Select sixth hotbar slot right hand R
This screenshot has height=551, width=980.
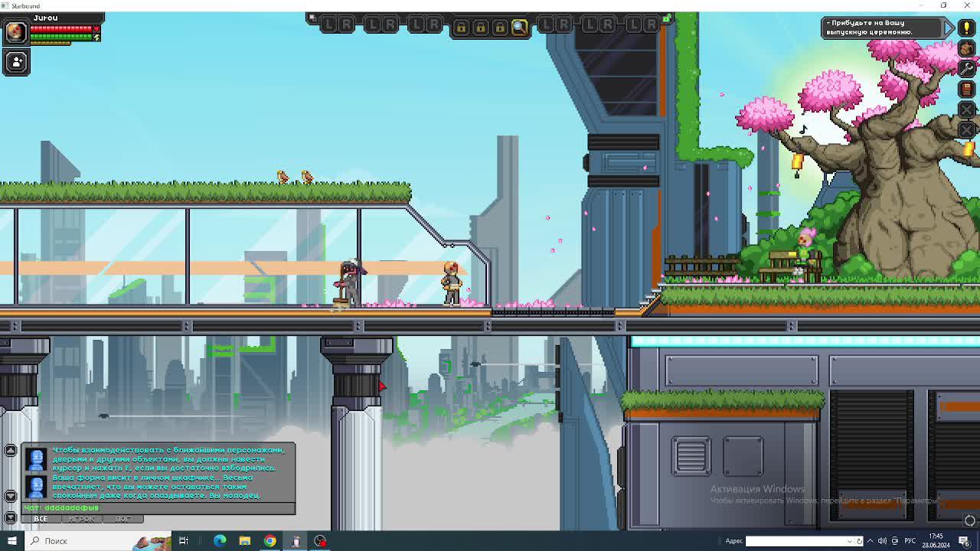[x=651, y=24]
